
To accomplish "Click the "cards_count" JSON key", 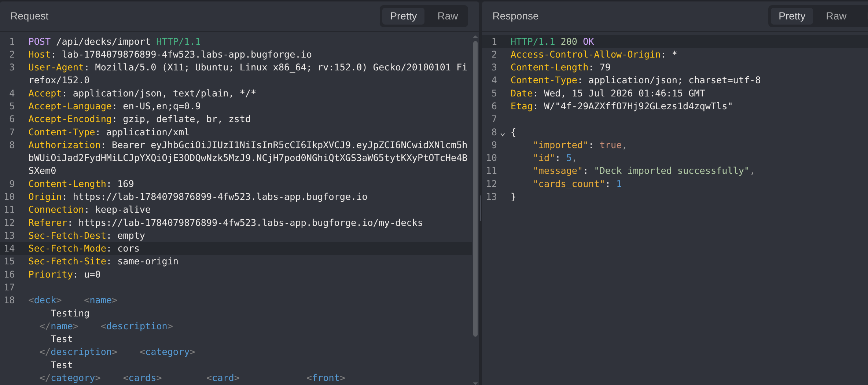I will click(569, 184).
